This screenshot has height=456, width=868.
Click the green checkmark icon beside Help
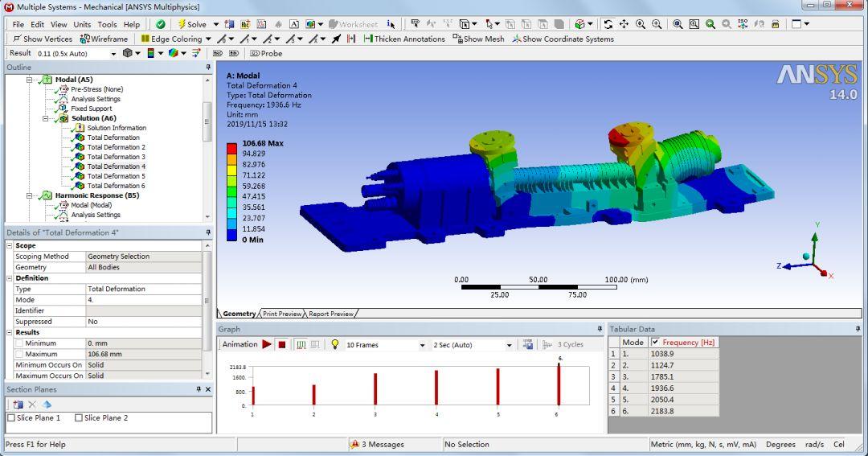coord(161,24)
